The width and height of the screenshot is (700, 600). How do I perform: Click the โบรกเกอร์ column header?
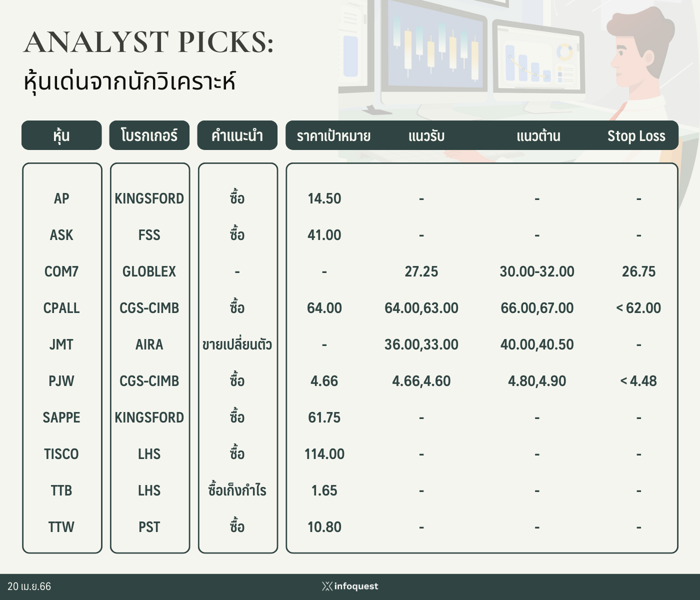point(149,135)
